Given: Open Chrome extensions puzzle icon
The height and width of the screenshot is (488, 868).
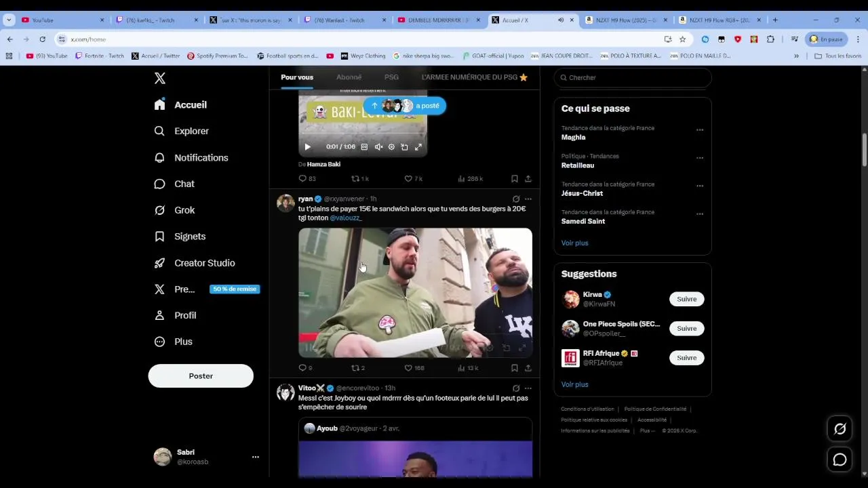Looking at the screenshot, I should click(770, 39).
